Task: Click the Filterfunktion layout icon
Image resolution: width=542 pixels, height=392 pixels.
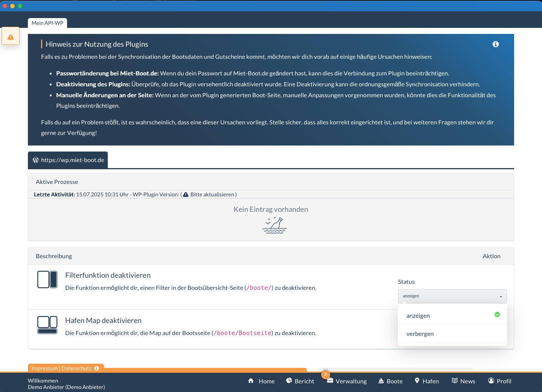Action: (47, 280)
